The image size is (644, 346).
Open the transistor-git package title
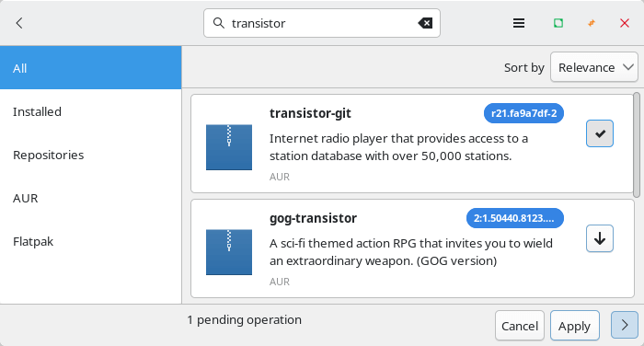tap(310, 113)
